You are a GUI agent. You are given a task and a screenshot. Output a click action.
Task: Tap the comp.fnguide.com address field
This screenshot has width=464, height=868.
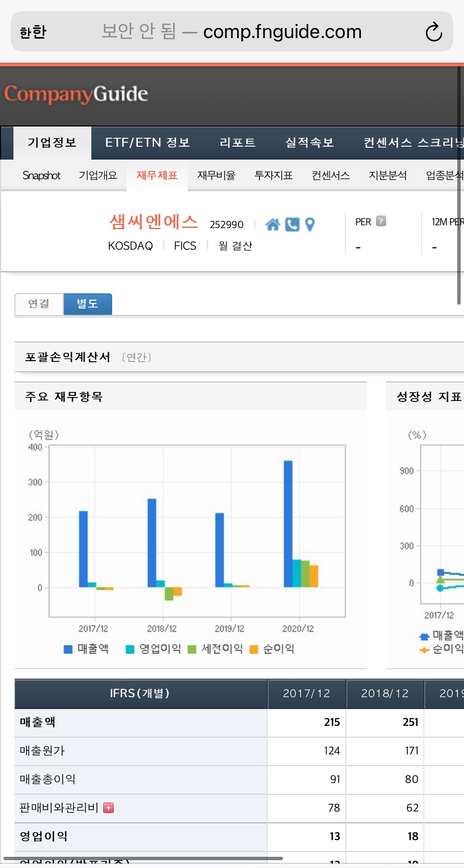click(x=232, y=32)
